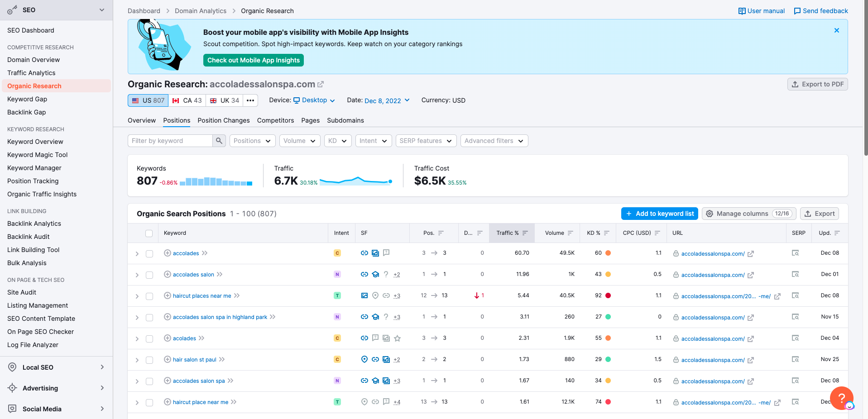868x419 pixels.
Task: Open external link icon next to domain title
Action: coord(321,84)
